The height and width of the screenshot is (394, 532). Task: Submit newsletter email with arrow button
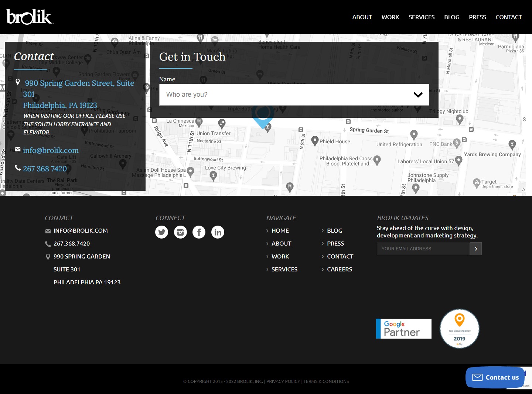click(x=475, y=249)
